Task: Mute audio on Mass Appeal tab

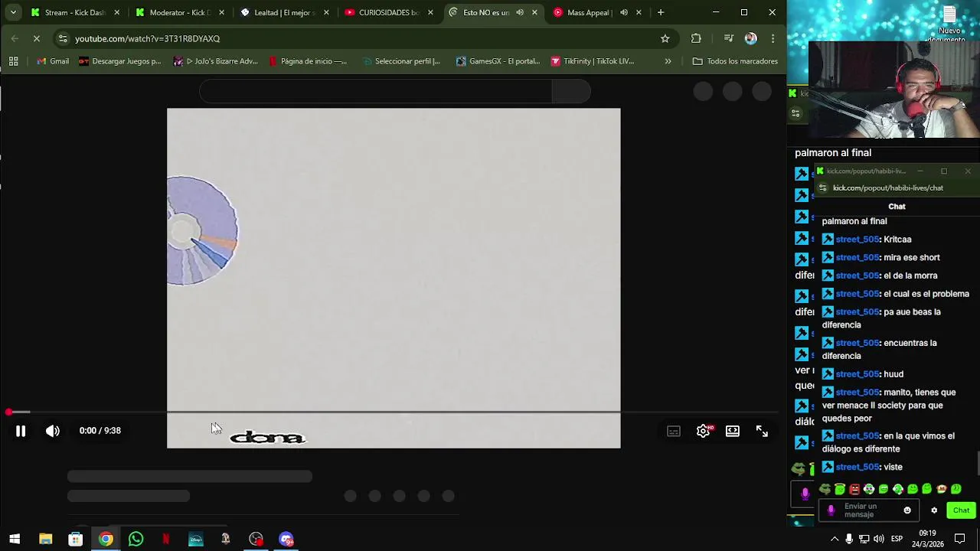Action: coord(624,12)
